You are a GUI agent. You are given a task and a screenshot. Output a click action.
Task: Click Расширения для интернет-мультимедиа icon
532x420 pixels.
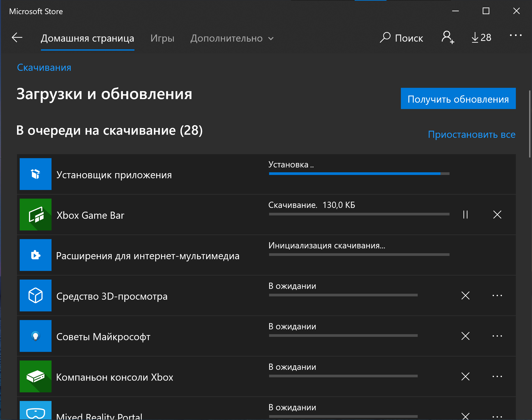(36, 255)
